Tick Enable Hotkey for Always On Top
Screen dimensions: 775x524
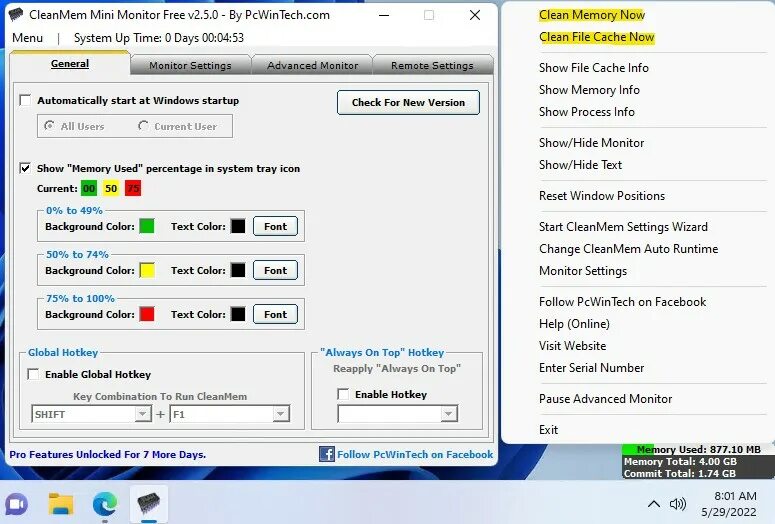343,394
